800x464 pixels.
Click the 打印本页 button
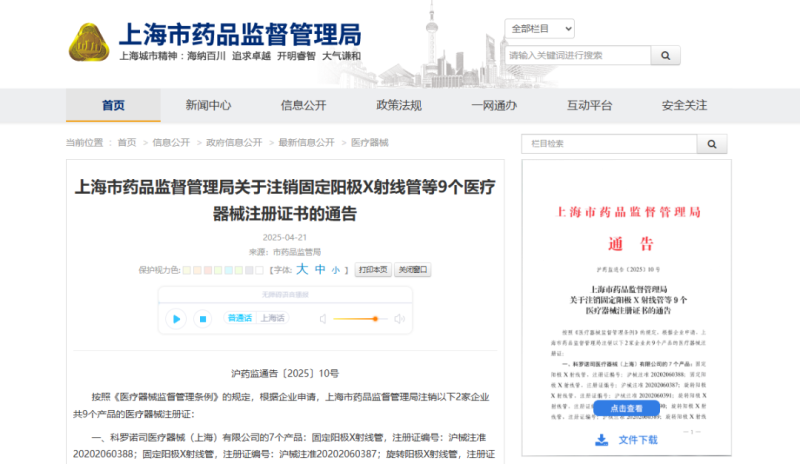coord(372,270)
